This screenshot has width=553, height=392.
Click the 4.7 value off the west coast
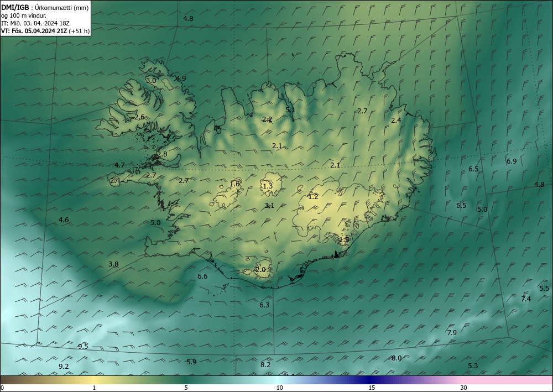119,165
